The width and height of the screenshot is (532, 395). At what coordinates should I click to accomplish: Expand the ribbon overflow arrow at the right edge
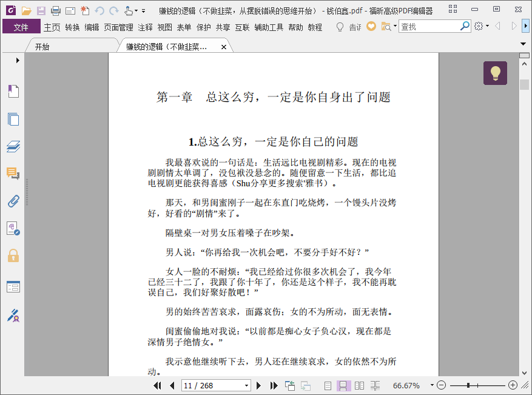525,26
